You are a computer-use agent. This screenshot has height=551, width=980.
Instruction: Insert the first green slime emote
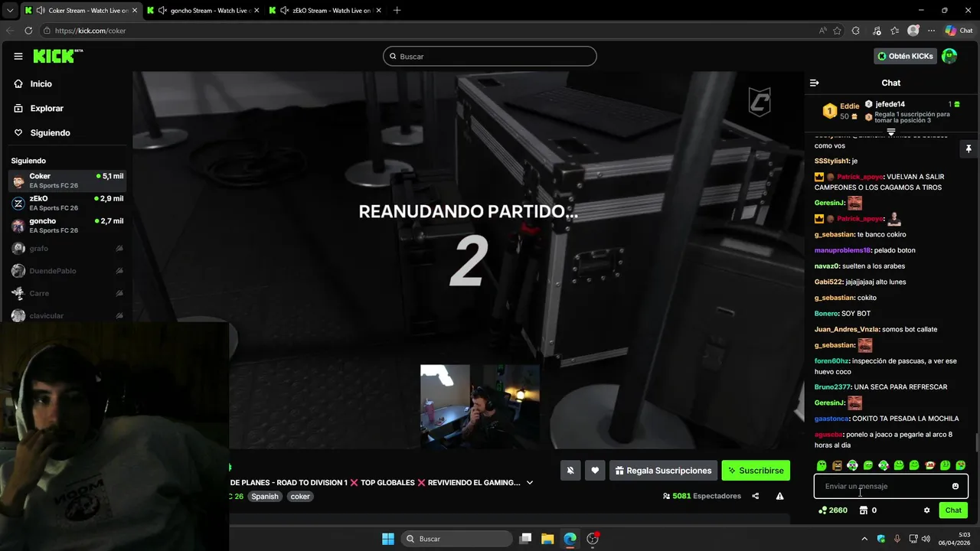[822, 465]
